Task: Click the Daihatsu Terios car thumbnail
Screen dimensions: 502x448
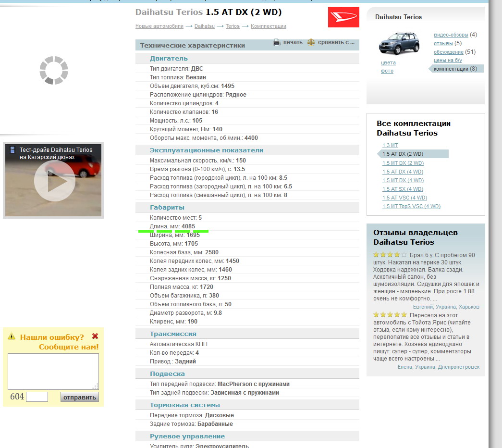Action: [399, 44]
